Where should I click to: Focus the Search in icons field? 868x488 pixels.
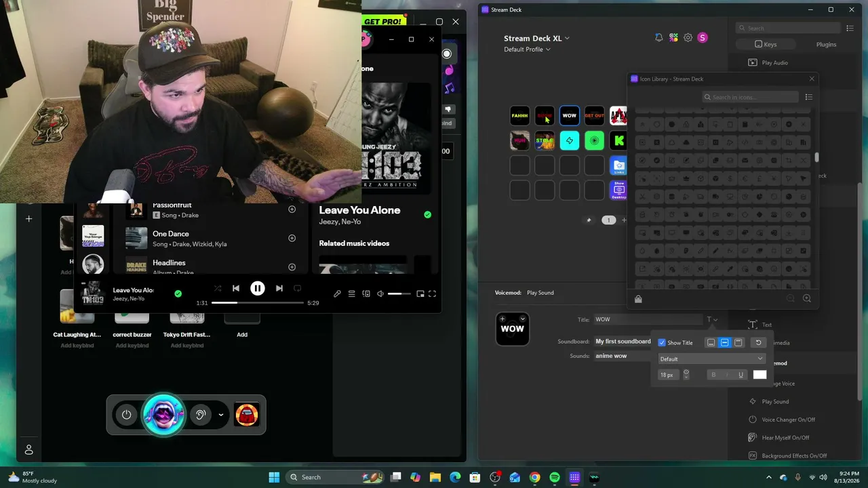pos(751,98)
